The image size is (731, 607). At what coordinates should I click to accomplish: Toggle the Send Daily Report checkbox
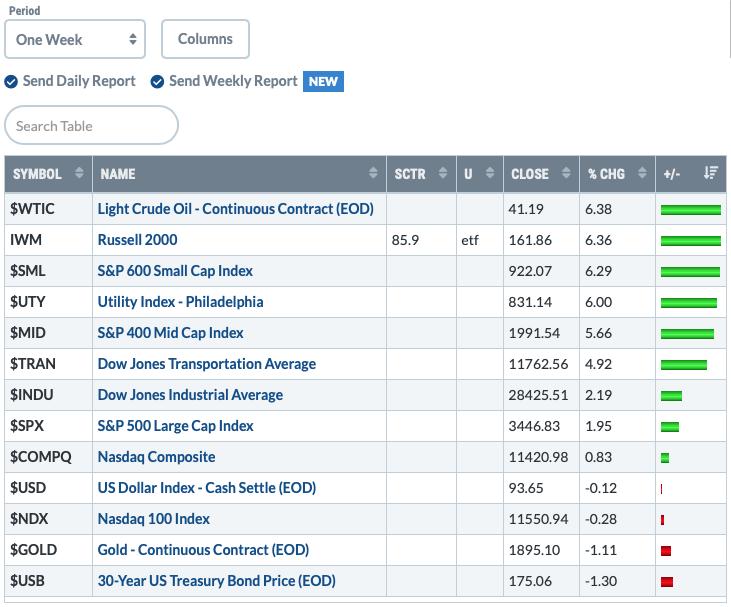11,82
